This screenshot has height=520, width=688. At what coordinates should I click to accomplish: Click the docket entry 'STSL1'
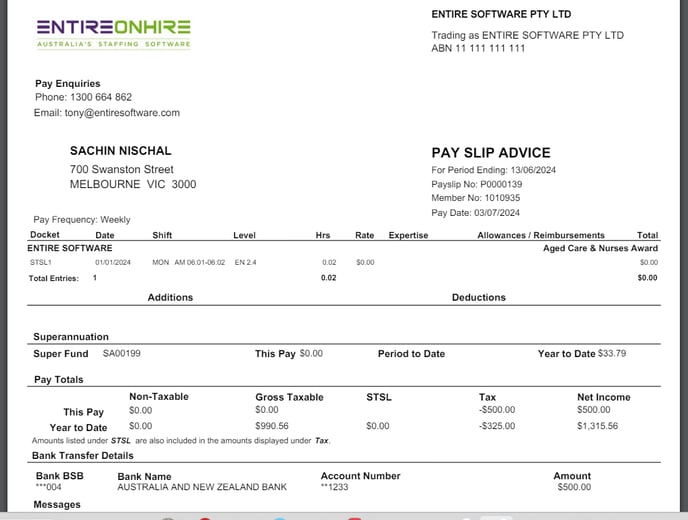click(41, 262)
